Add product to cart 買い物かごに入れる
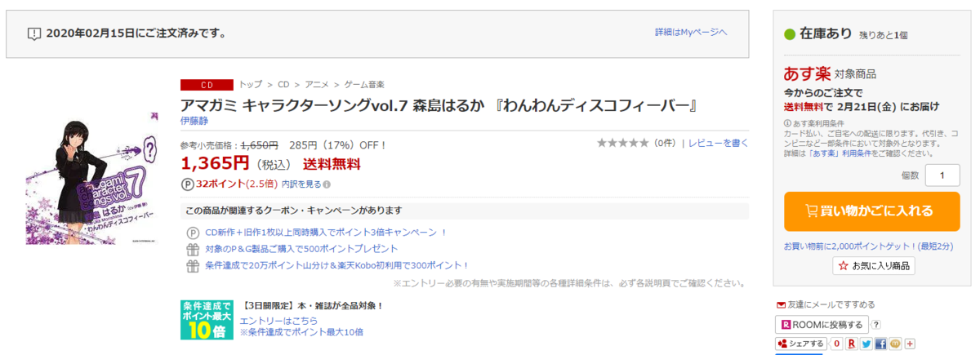Image resolution: width=980 pixels, height=355 pixels. 871,211
